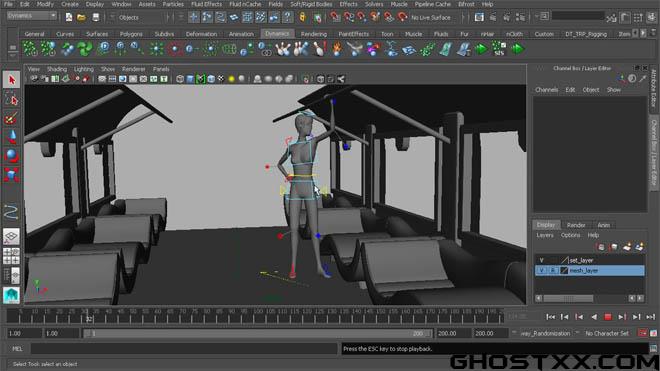Open the bowling pins rigid body icon
Screen dimensions: 660x371
[x=283, y=49]
